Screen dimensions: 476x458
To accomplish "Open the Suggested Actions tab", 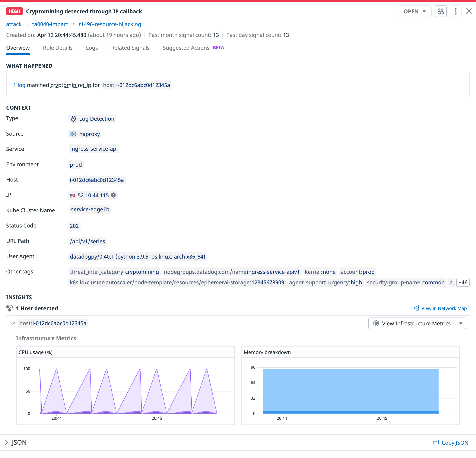I will (186, 48).
